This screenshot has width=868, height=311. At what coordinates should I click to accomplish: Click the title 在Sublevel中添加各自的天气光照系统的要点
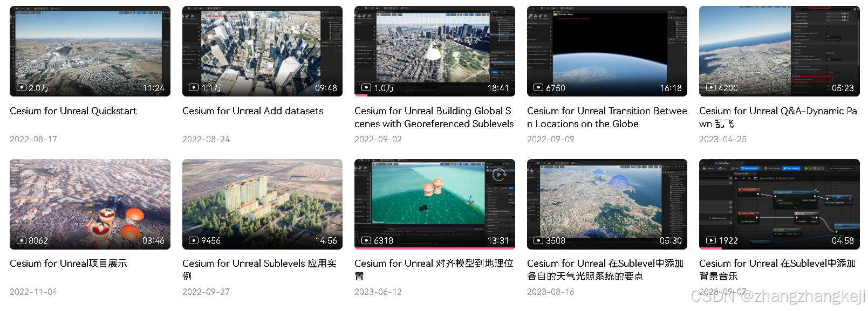605,270
